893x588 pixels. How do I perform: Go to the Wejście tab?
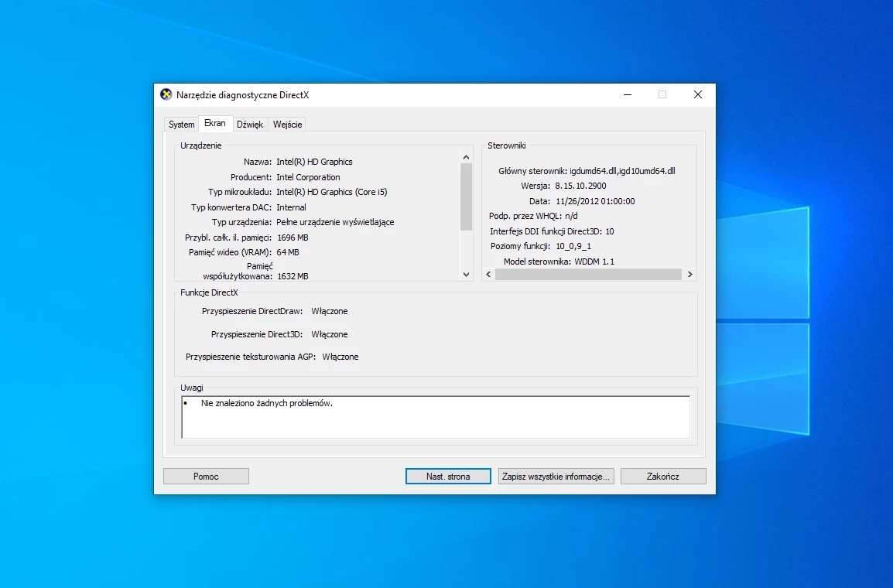pyautogui.click(x=288, y=124)
